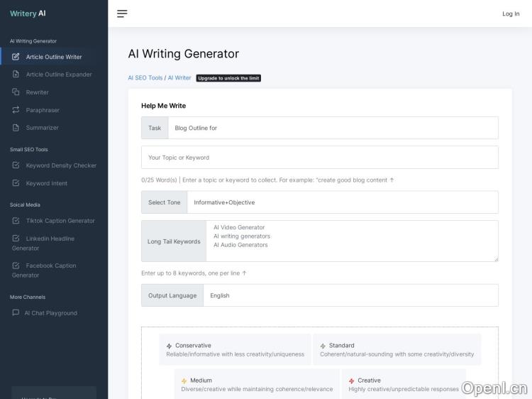Open the AI SEO Tools breadcrumb link
Viewport: 532px width, 399px height.
(145, 78)
